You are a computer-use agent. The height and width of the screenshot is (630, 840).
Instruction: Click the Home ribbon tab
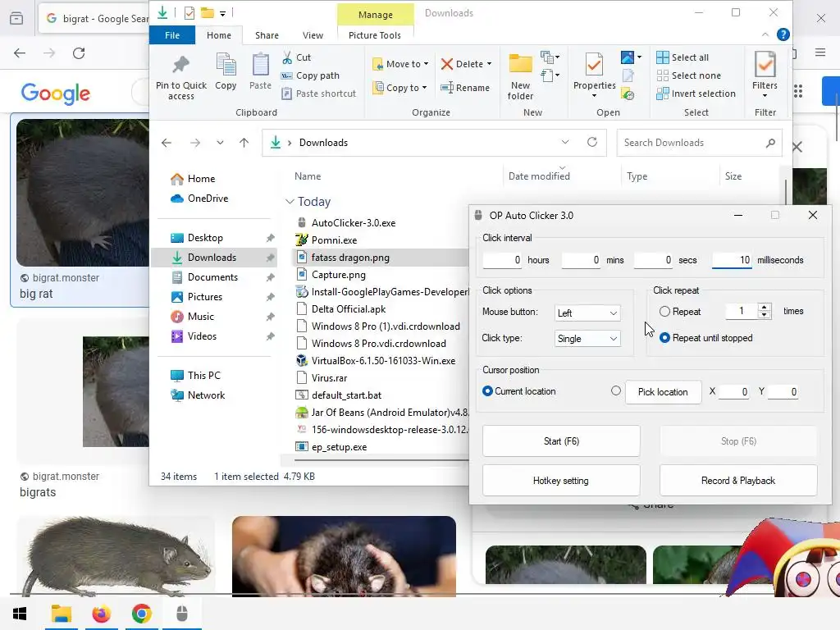pos(219,35)
